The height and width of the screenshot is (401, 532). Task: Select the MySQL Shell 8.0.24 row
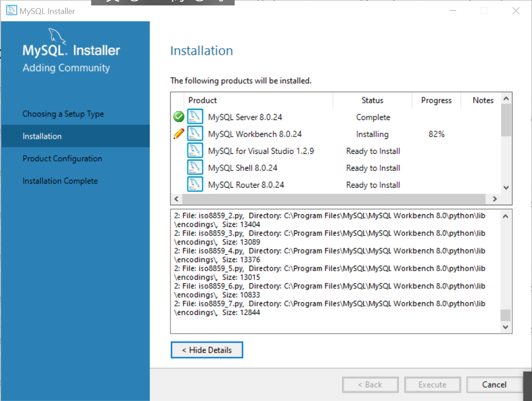[x=336, y=168]
